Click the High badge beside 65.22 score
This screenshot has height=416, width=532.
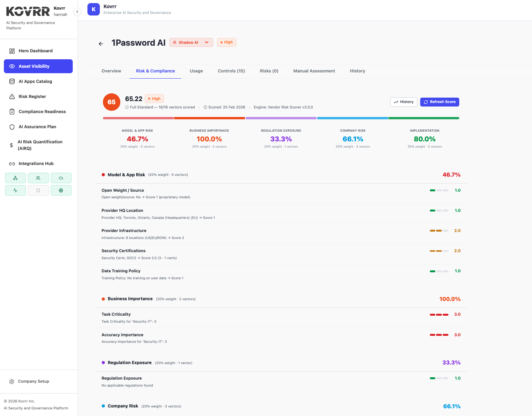[x=154, y=99]
